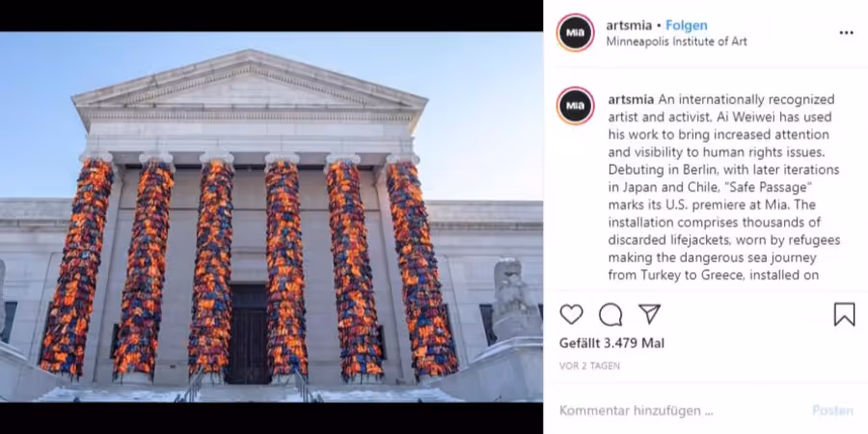Like the post with the heart icon
This screenshot has width=868, height=434.
(571, 314)
